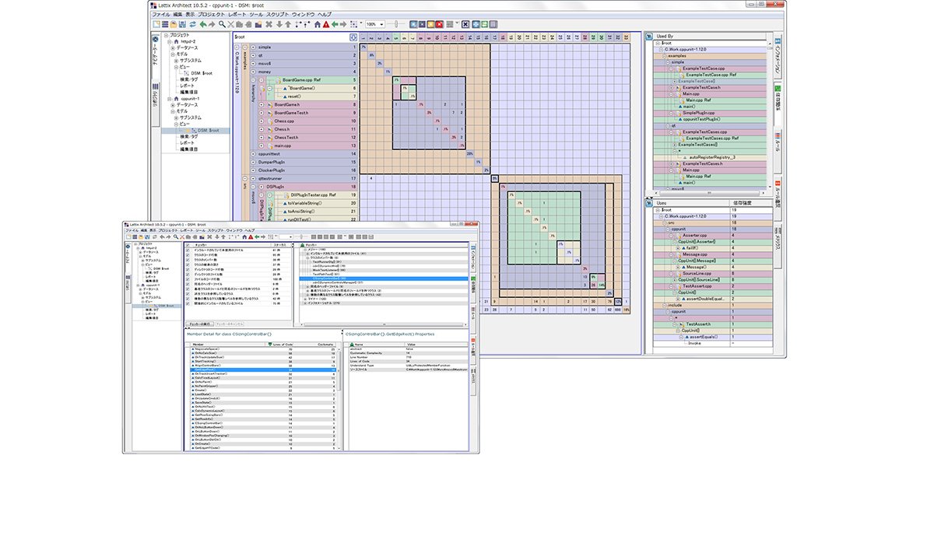Select the httpd-2 project node in tree
The height and width of the screenshot is (560, 934).
(188, 42)
